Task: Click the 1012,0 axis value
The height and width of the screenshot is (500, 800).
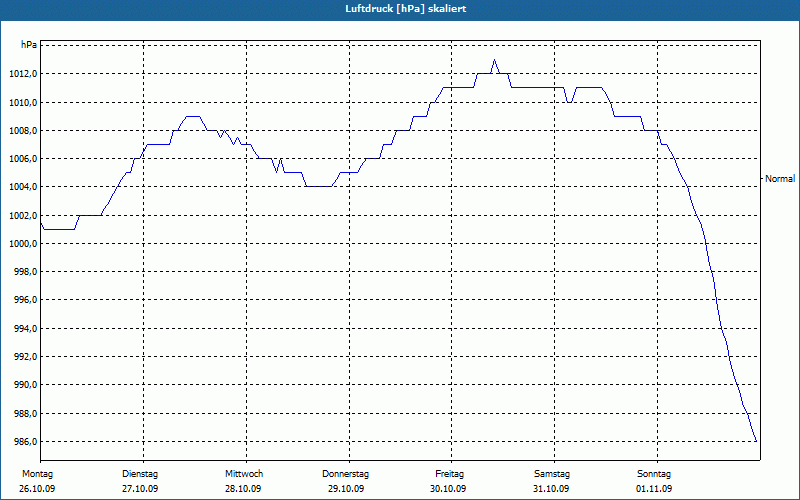Action: [x=23, y=74]
